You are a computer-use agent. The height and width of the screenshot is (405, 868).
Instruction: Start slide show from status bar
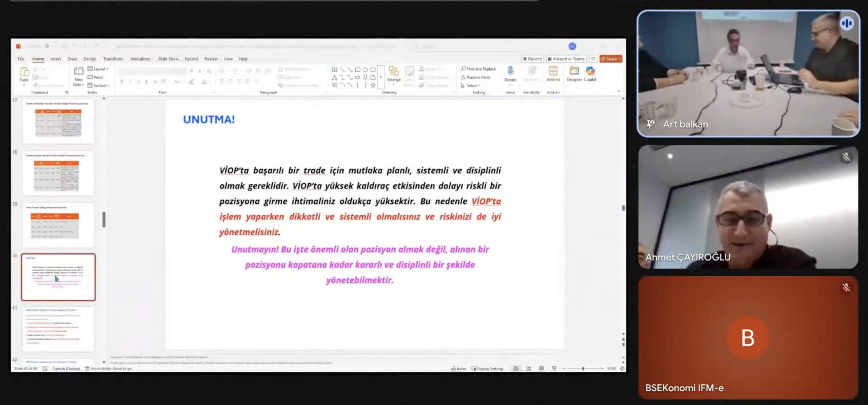pos(554,368)
